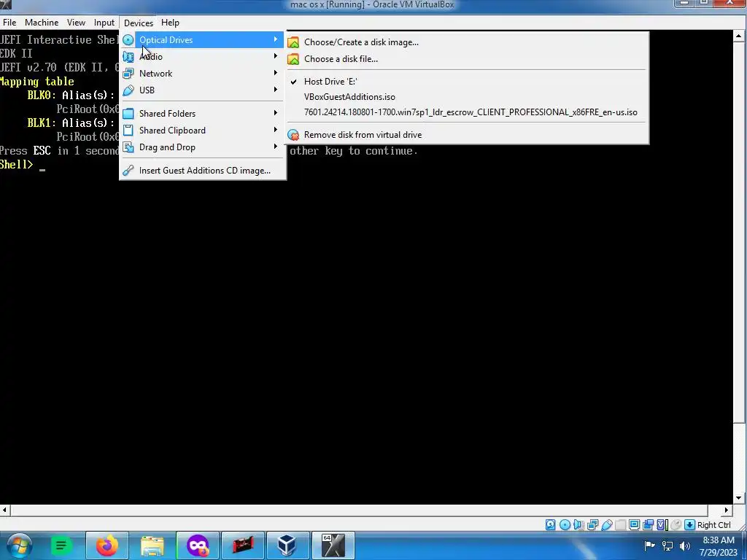Screen dimensions: 747x560
Task: Click the network status bar indicator
Action: pyautogui.click(x=592, y=525)
